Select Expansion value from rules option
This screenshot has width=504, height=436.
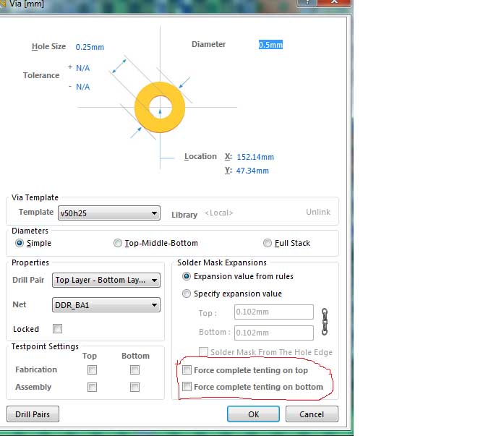tap(187, 276)
